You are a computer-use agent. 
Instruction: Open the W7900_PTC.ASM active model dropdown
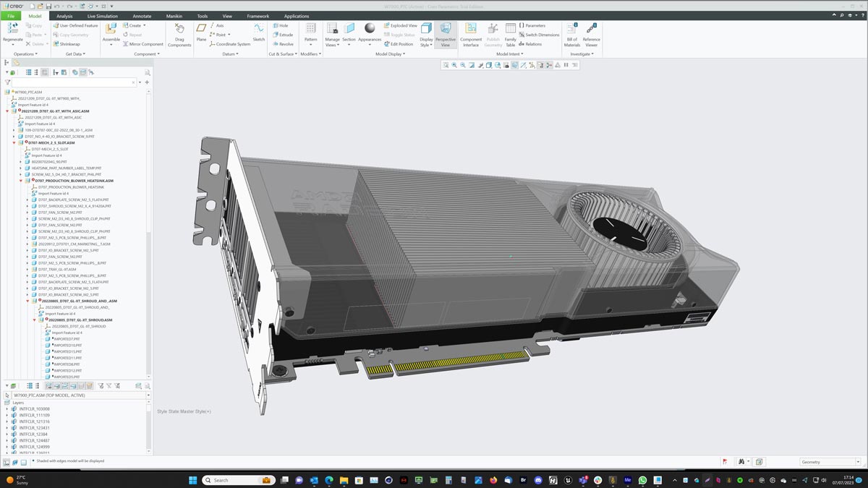click(x=148, y=395)
